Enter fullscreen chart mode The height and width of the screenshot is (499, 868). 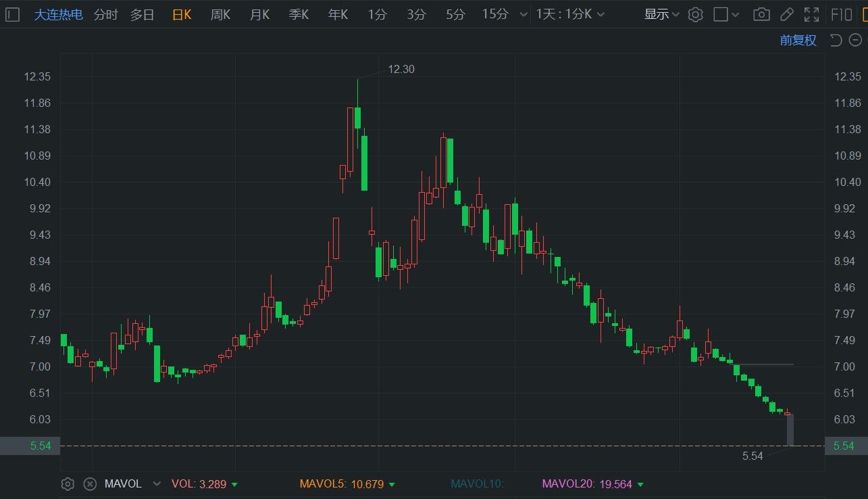(811, 14)
